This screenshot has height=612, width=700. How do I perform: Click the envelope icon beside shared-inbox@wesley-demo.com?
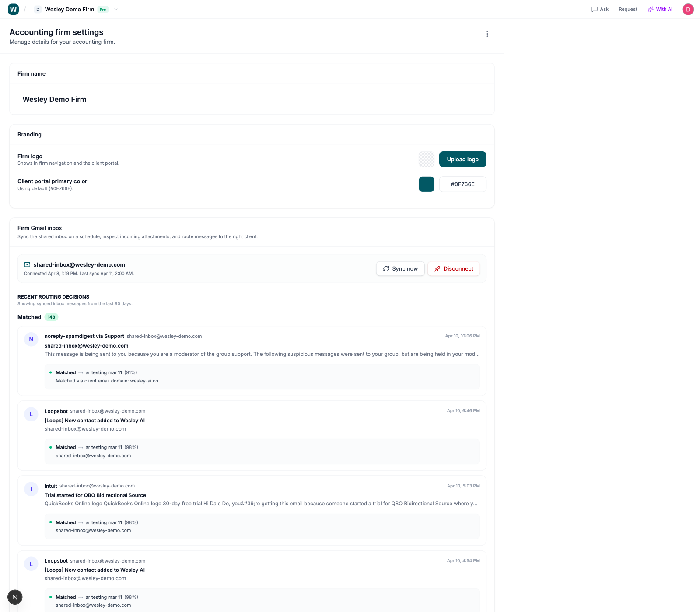(x=27, y=264)
